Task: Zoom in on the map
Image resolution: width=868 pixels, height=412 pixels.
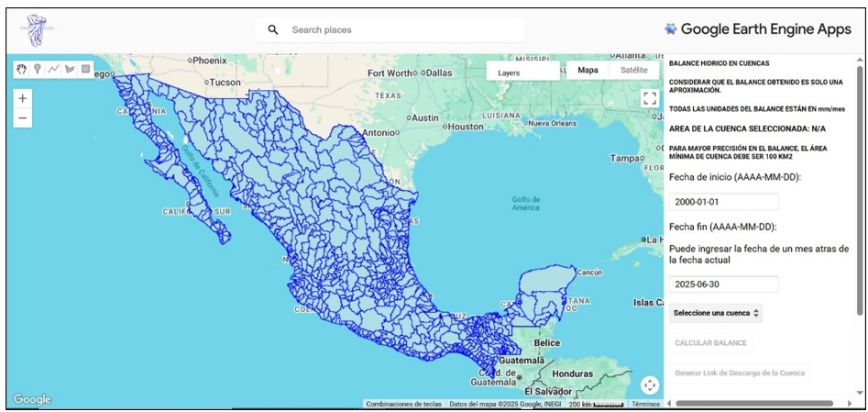Action: (x=23, y=97)
